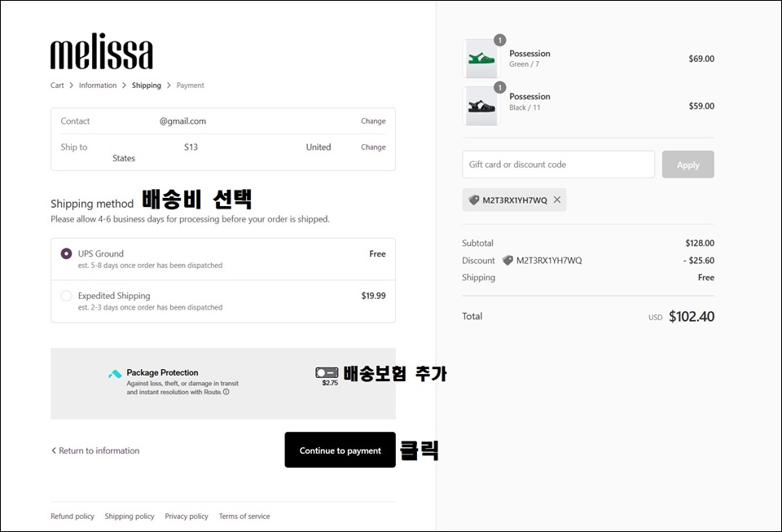Click the Payment breadcrumb
Image resolution: width=782 pixels, height=532 pixels.
click(x=190, y=86)
